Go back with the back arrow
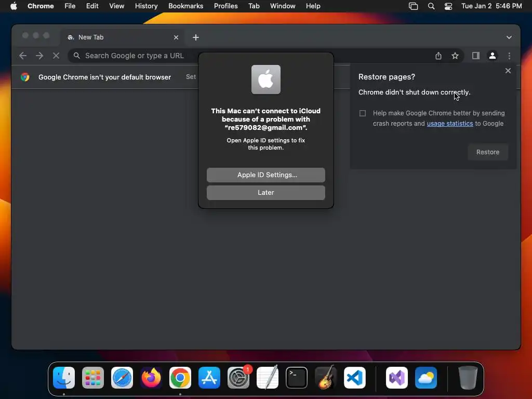The width and height of the screenshot is (532, 399). [x=23, y=56]
